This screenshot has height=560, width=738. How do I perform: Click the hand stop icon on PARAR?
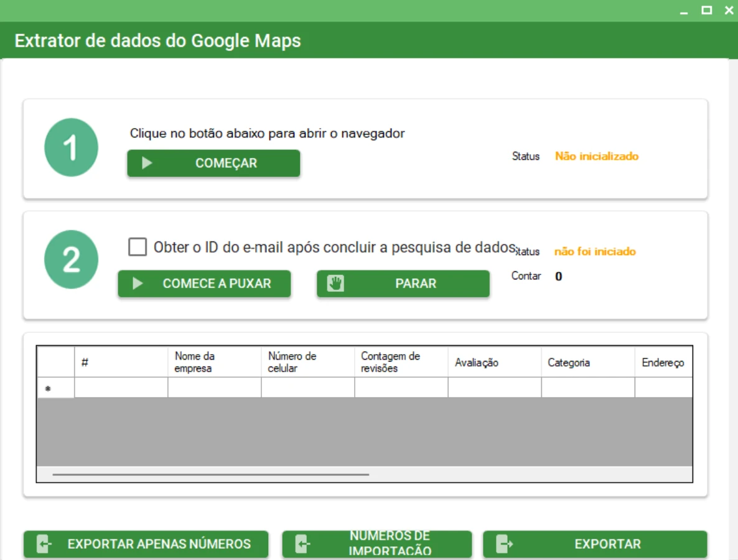click(336, 284)
